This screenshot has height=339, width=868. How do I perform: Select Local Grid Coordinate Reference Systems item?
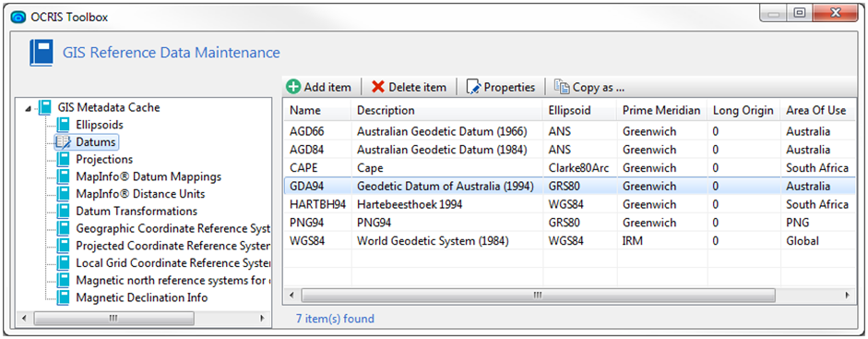[172, 262]
